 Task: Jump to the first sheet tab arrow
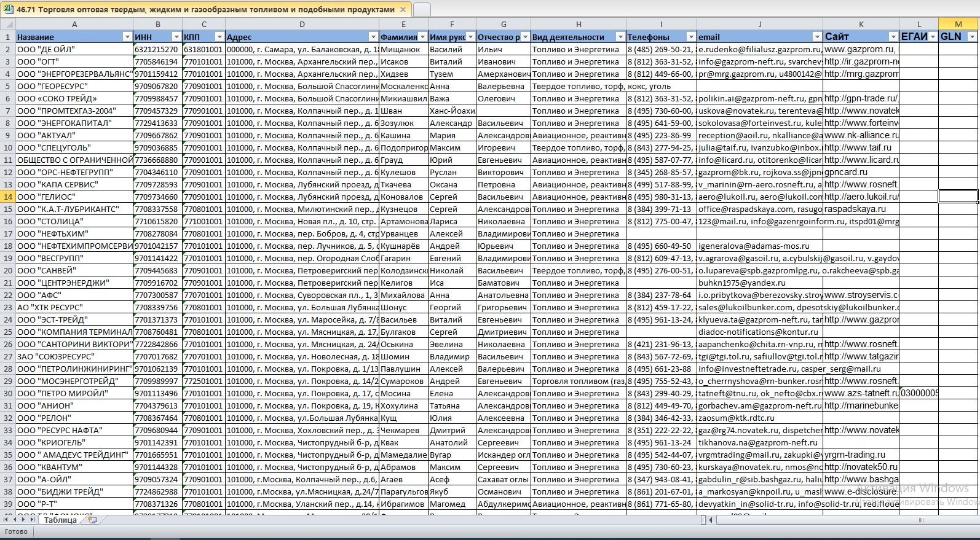point(6,520)
